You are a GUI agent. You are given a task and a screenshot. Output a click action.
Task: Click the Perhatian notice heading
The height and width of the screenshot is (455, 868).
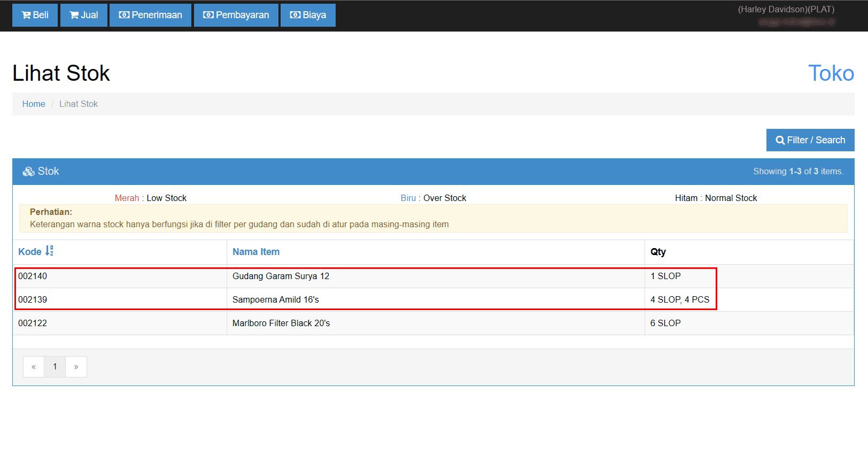51,212
